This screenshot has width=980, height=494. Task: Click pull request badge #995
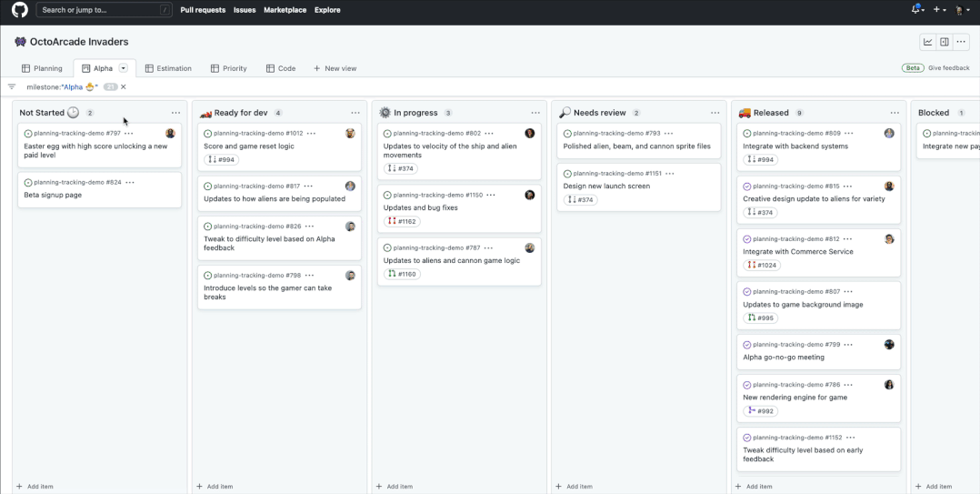point(761,318)
